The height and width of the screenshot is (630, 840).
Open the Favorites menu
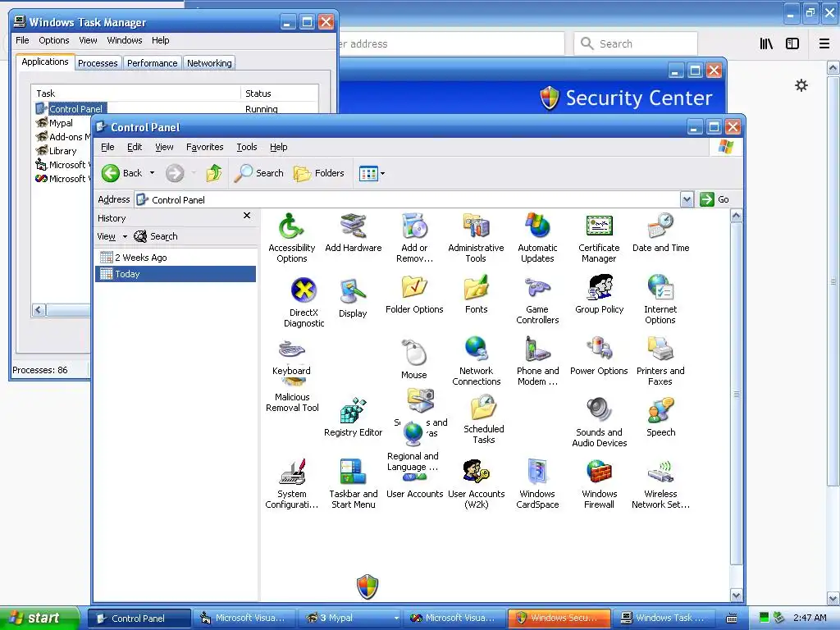click(x=204, y=147)
